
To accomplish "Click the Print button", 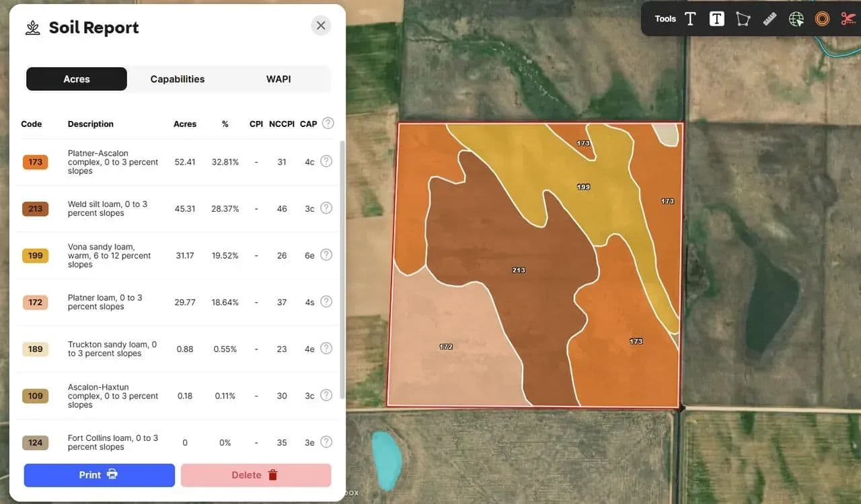I will click(x=100, y=475).
